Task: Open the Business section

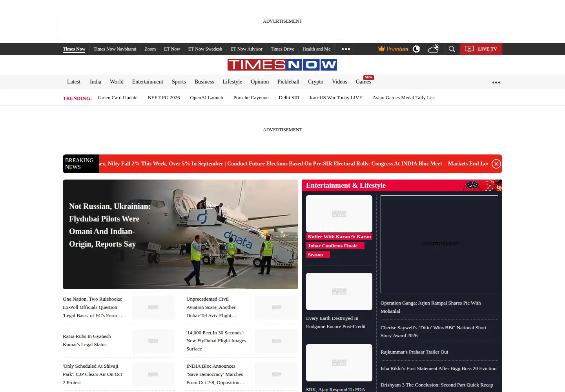Action: (204, 82)
